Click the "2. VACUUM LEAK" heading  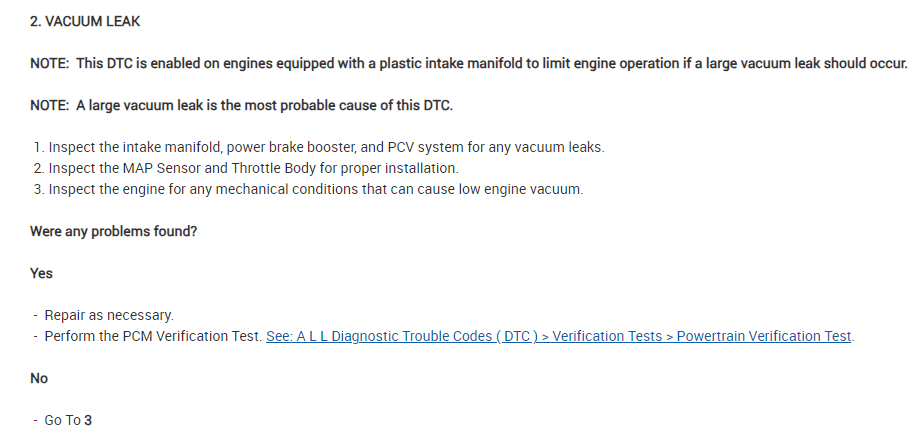coord(84,21)
